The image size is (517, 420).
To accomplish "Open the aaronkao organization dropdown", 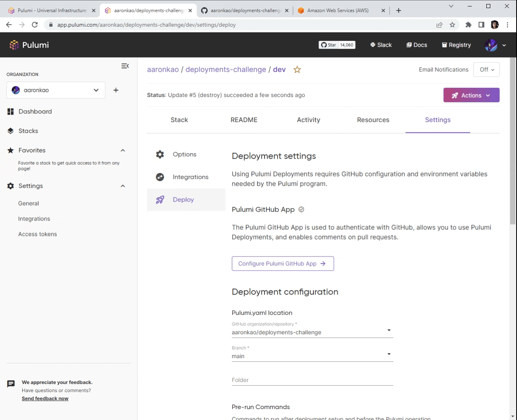I will coord(56,90).
